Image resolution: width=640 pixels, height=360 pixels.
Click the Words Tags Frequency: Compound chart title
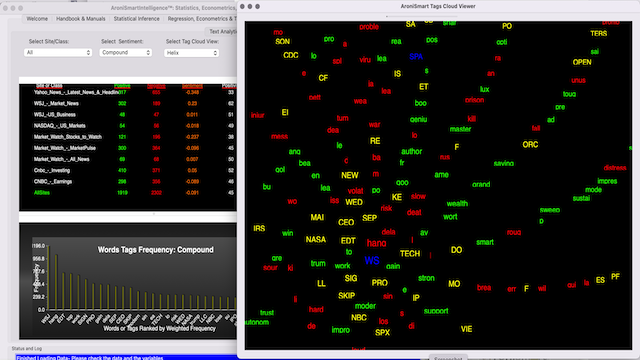tap(156, 250)
